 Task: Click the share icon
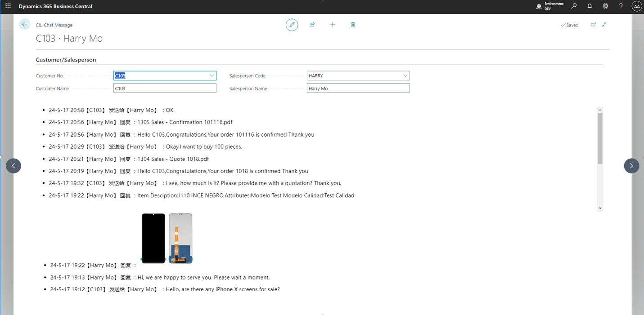point(312,25)
